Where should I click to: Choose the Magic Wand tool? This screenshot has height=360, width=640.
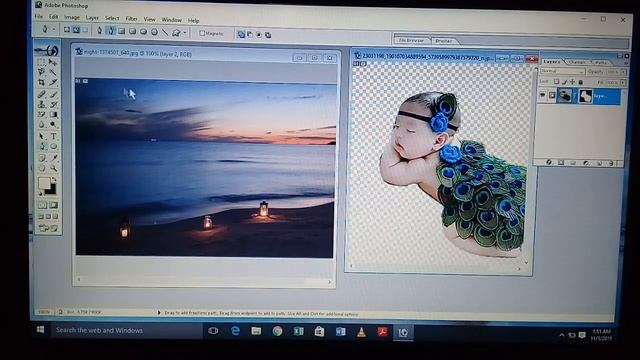point(53,72)
